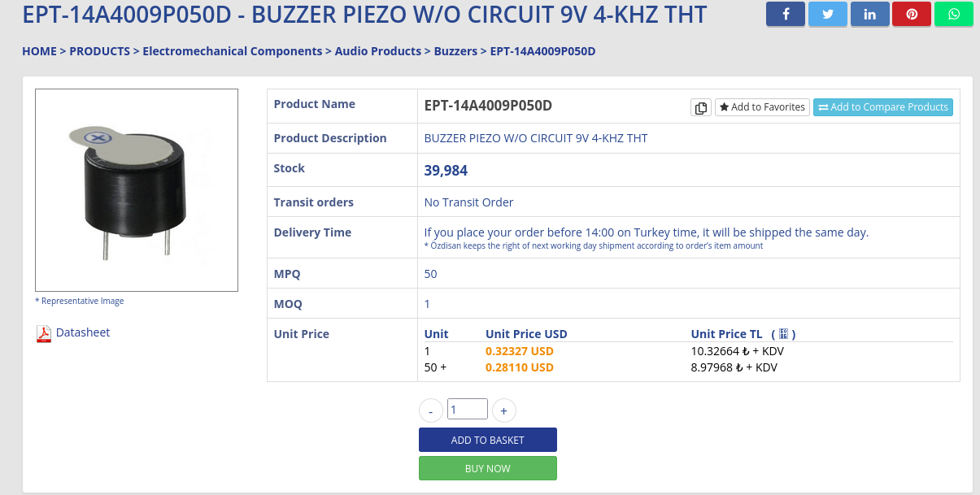Viewport: 980px width, 495px height.
Task: Go to HOME in the breadcrumb
Action: [x=39, y=51]
